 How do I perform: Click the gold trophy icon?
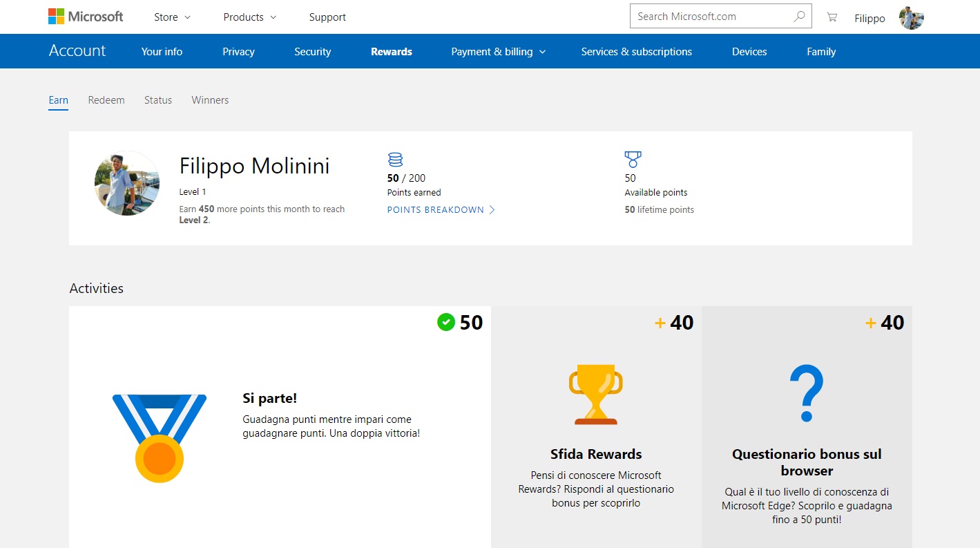pos(596,394)
